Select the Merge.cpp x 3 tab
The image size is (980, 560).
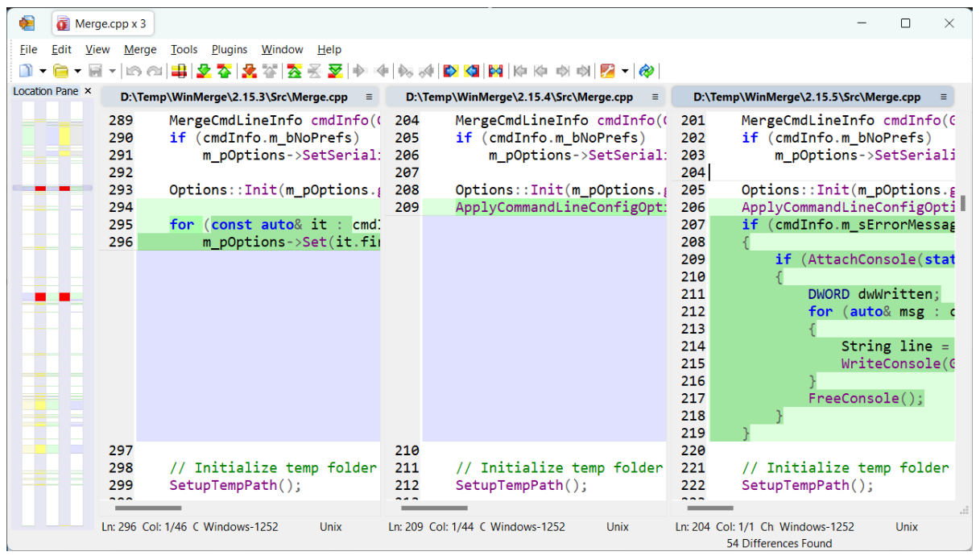tap(102, 23)
